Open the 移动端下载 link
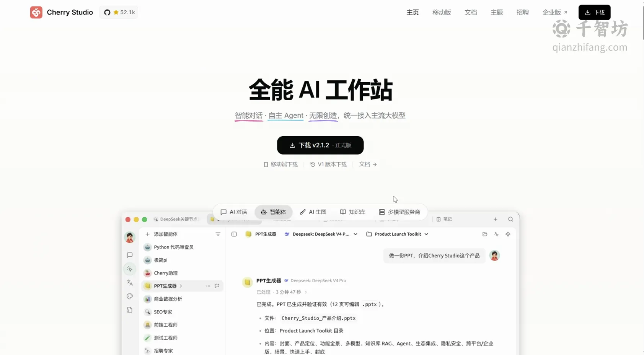Viewport: 644px width, 355px height. [x=280, y=164]
